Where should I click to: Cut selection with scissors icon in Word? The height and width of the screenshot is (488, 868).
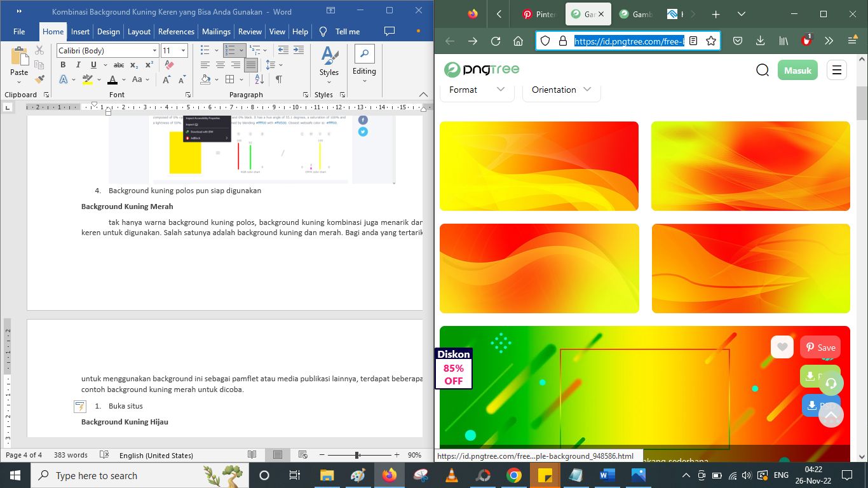[39, 50]
